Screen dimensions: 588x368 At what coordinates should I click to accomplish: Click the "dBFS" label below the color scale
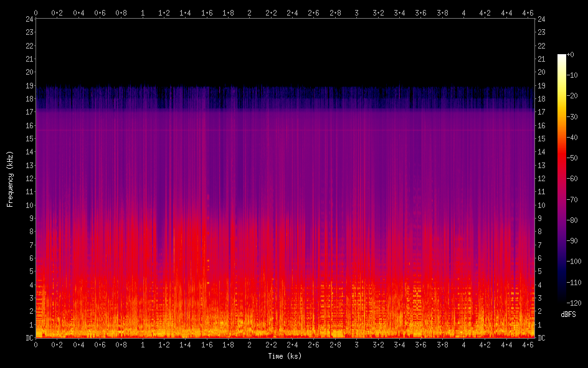[x=567, y=315]
